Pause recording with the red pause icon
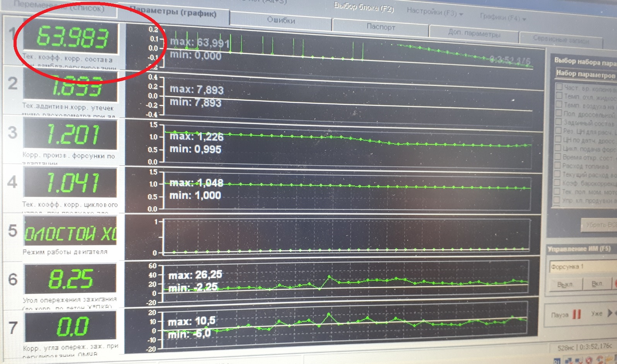 [577, 314]
